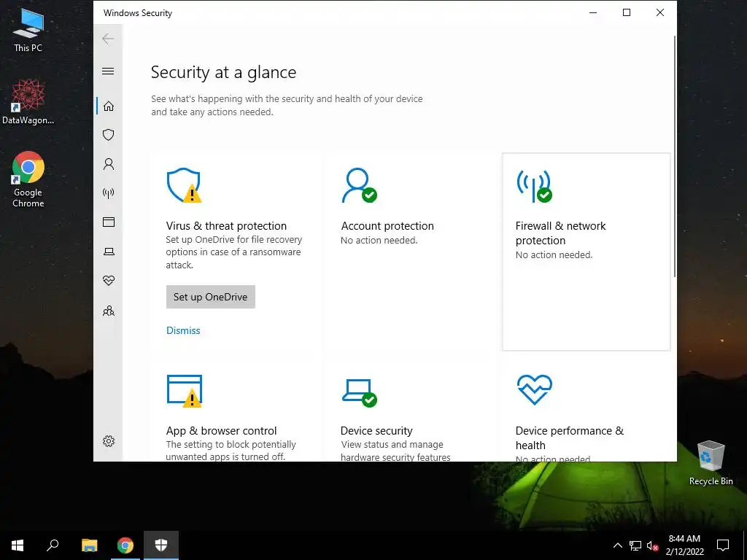Open Virus & threat protection shield sidebar icon

coord(109,135)
